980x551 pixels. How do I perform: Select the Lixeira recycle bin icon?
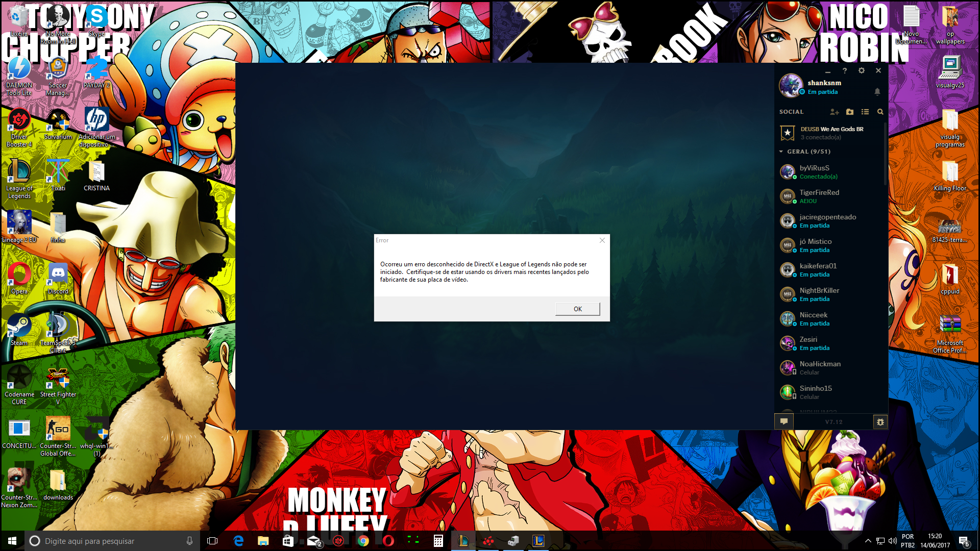click(19, 20)
